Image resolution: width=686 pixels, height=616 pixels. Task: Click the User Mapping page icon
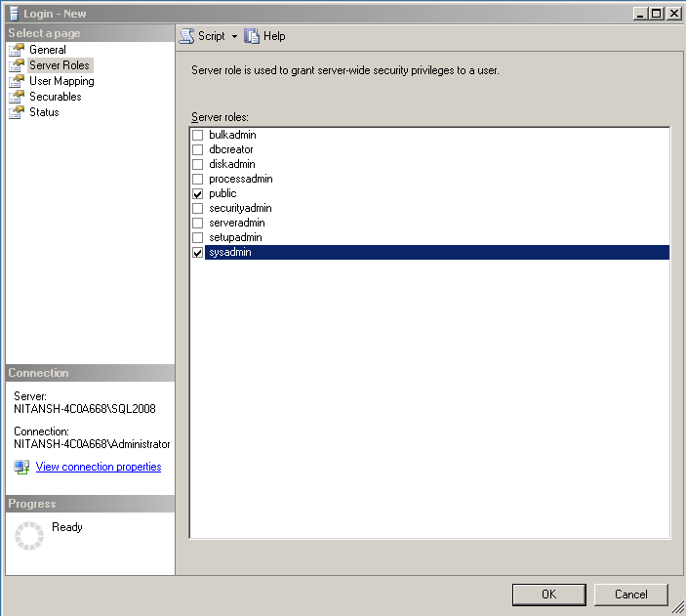click(17, 81)
